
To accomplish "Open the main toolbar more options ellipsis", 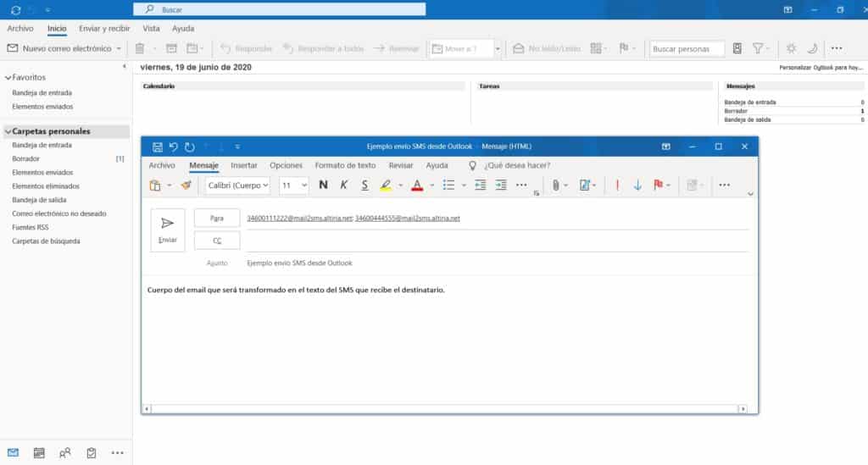I will click(837, 48).
